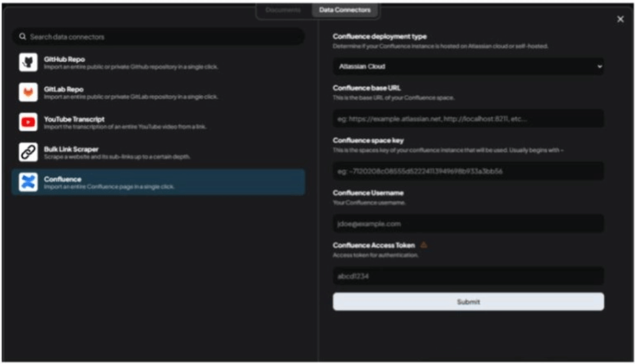Image resolution: width=635 pixels, height=364 pixels.
Task: Select the YouTube Transcript title text
Action: tap(74, 119)
